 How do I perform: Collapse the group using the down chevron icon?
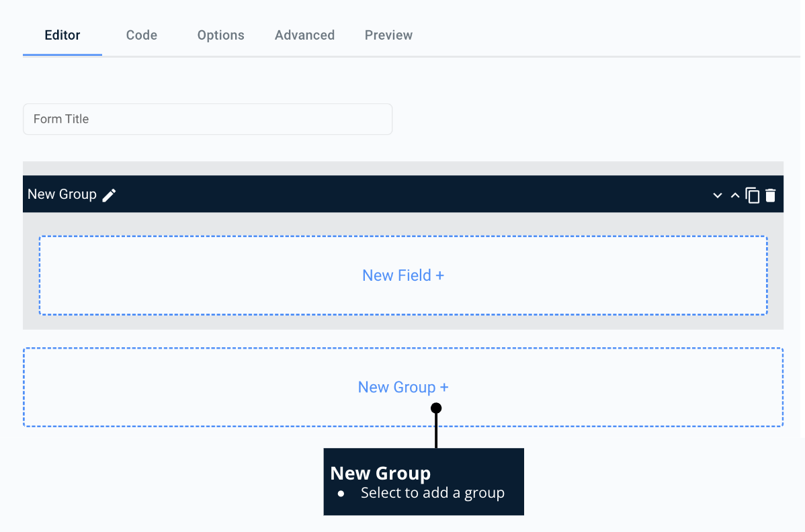click(717, 195)
